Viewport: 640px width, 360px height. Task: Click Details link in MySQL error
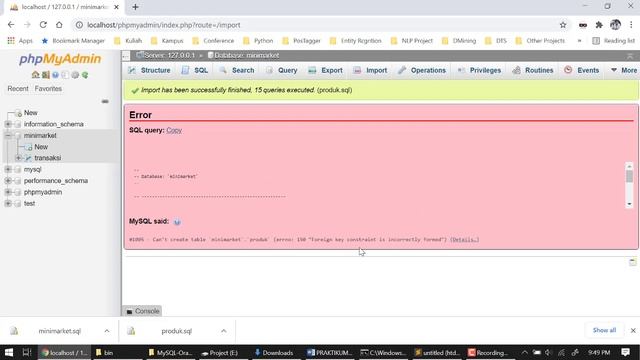464,240
